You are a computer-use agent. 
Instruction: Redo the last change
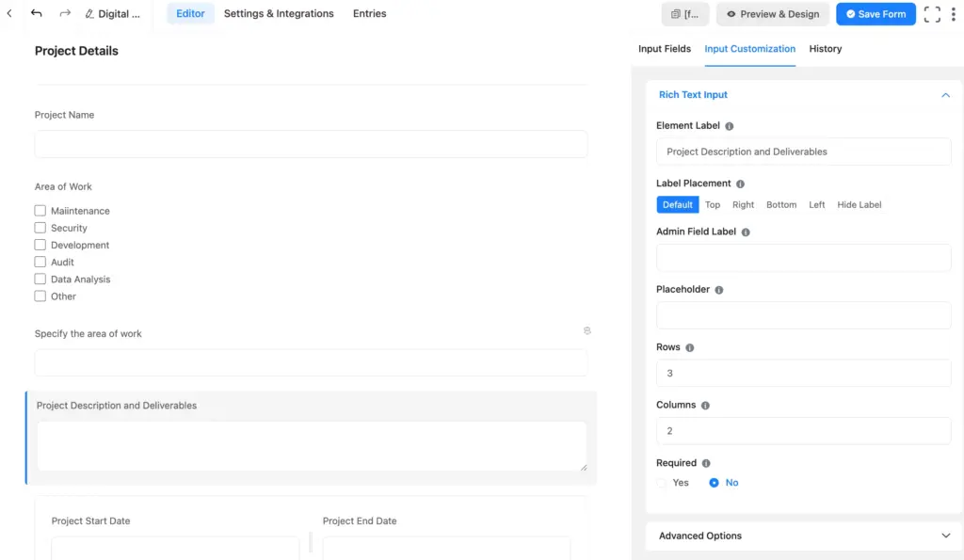coord(65,13)
